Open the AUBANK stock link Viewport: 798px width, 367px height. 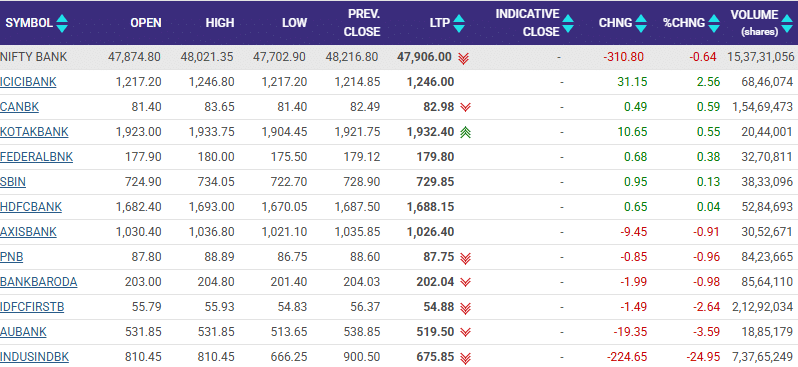click(x=23, y=332)
